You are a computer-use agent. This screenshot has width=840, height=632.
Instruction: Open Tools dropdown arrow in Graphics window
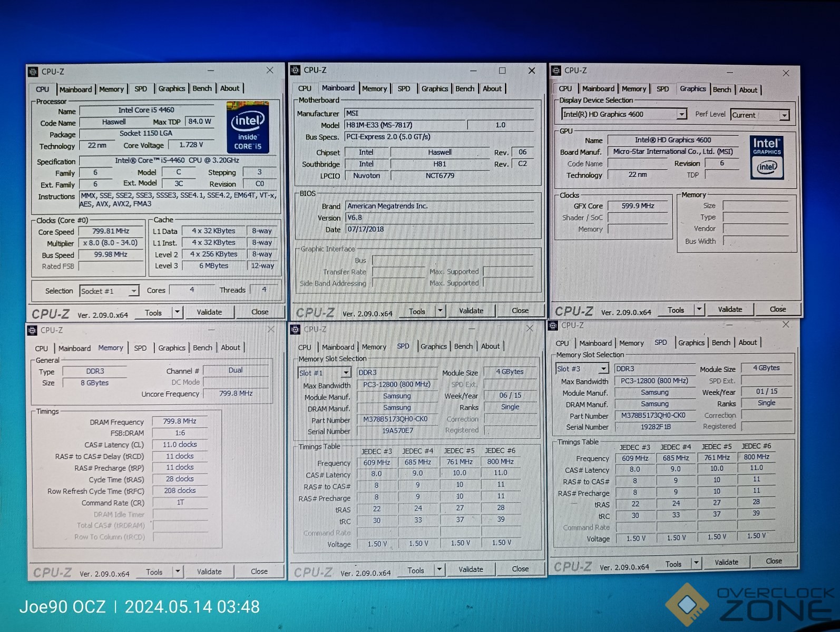pyautogui.click(x=699, y=309)
